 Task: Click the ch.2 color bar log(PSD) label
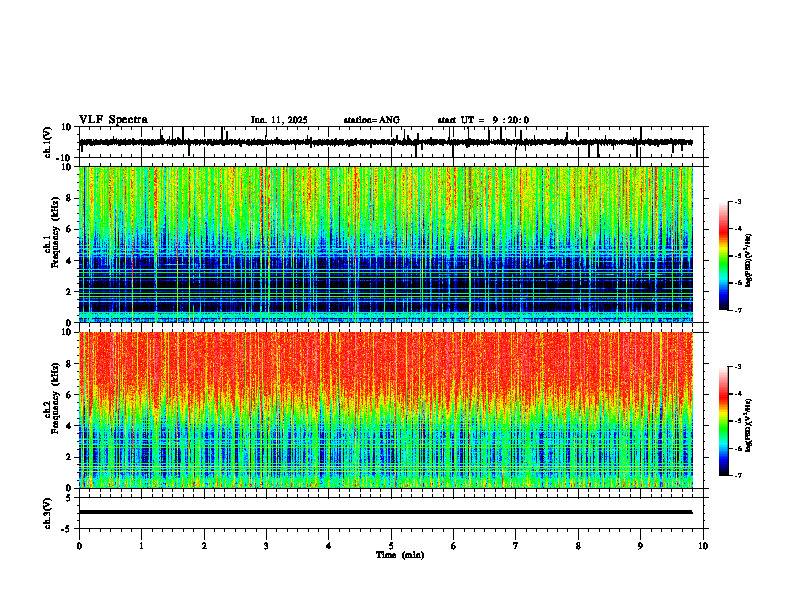[x=749, y=426]
